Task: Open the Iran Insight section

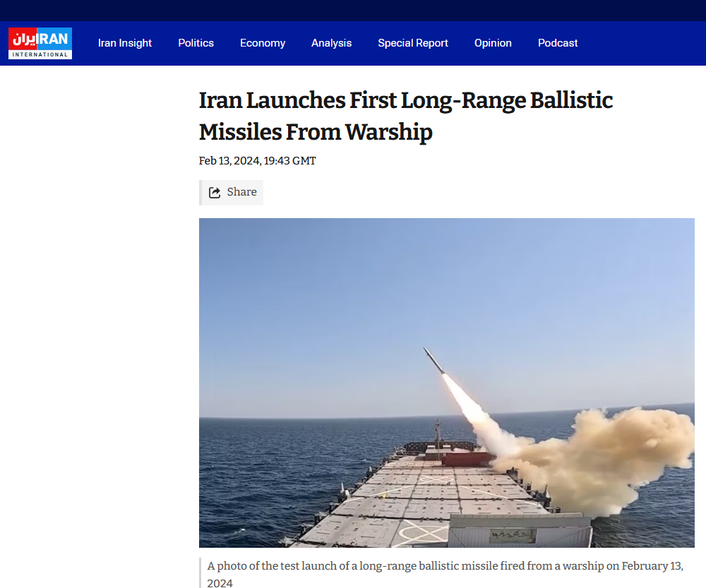Action: click(125, 43)
